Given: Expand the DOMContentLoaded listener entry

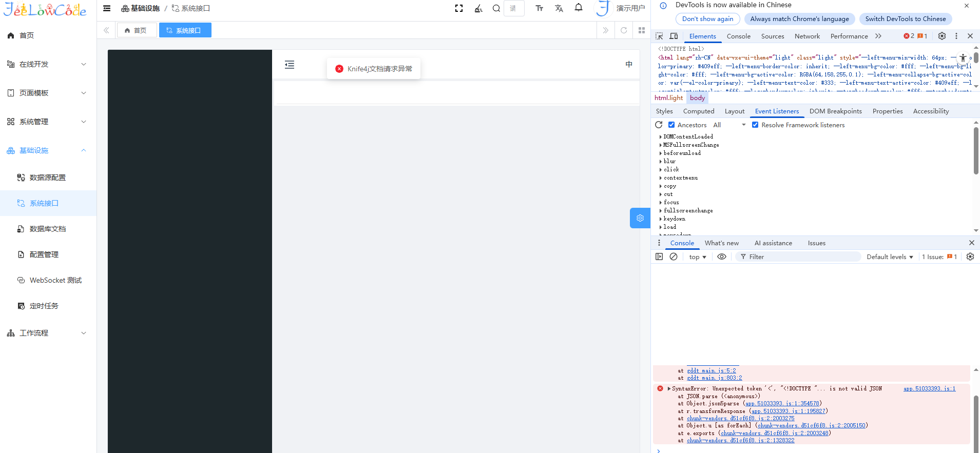Looking at the screenshot, I should tap(661, 136).
